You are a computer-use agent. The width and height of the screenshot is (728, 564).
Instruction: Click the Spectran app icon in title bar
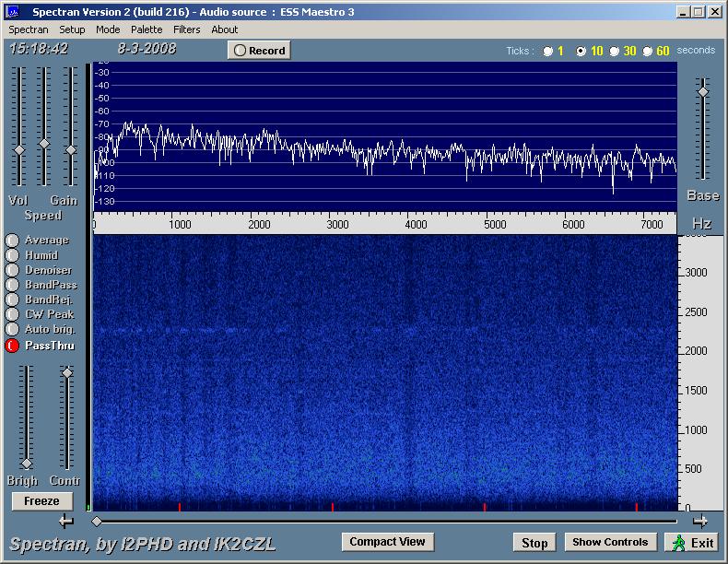(13, 12)
